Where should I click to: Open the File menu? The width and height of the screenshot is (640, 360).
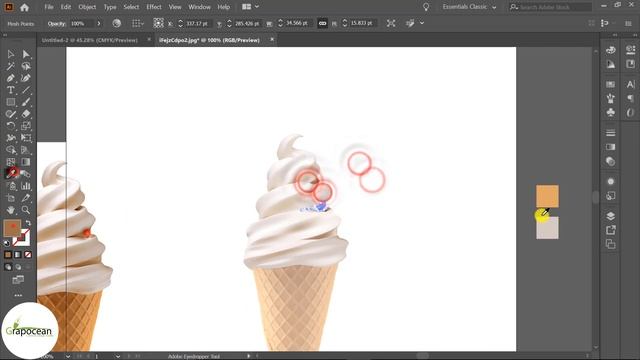pos(49,7)
